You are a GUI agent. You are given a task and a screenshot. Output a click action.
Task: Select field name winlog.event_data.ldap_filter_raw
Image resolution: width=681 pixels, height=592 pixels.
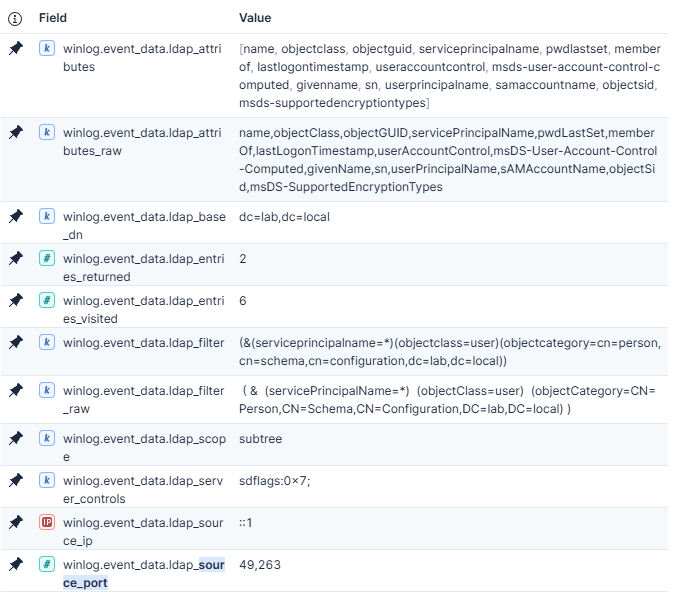pyautogui.click(x=144, y=400)
